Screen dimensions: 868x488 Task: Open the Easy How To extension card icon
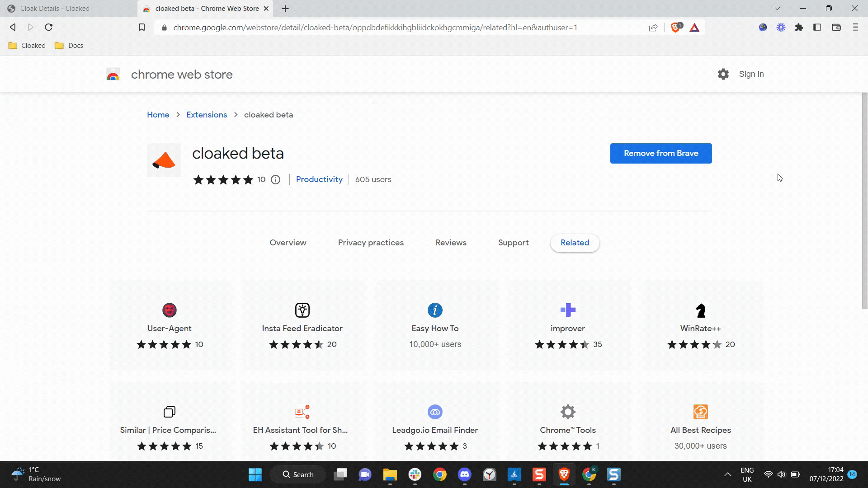click(x=435, y=310)
